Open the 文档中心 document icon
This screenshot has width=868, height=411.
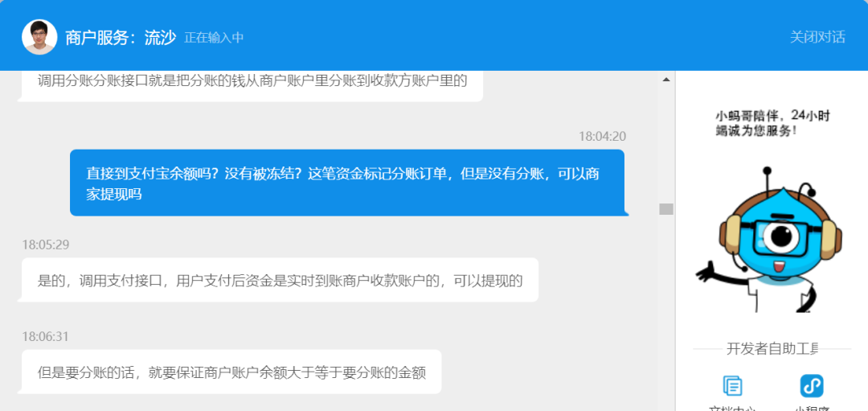[732, 385]
